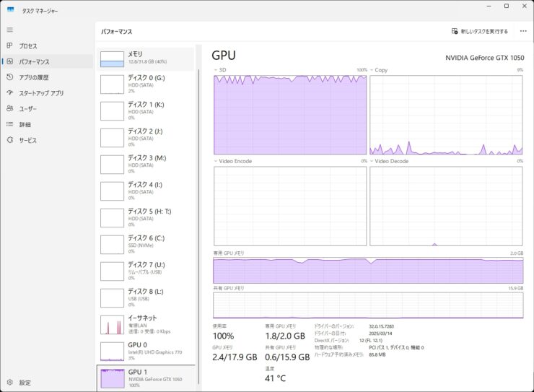Open 設定 (Settings) at sidebar bottom
Viewport: 534px width, 392px height.
[x=25, y=383]
